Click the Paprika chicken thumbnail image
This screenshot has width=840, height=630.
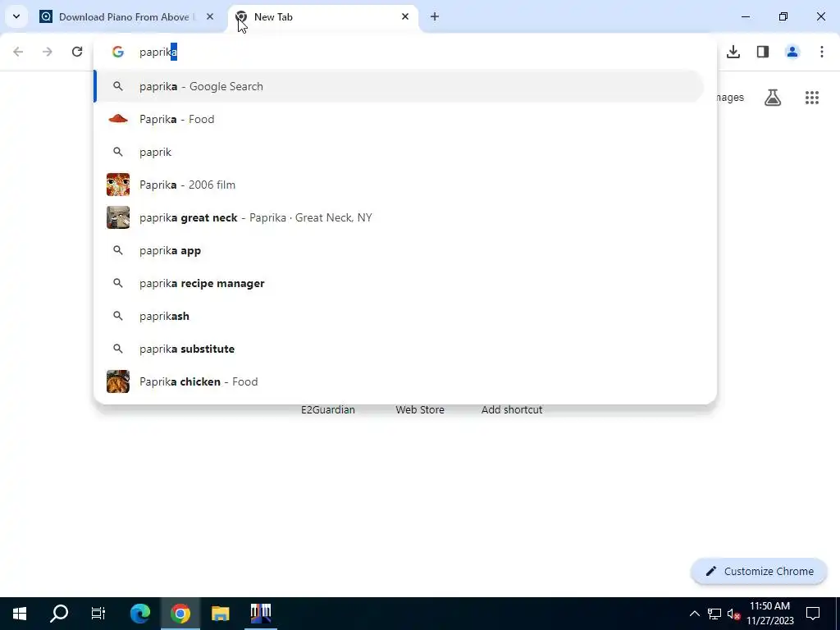pos(118,381)
